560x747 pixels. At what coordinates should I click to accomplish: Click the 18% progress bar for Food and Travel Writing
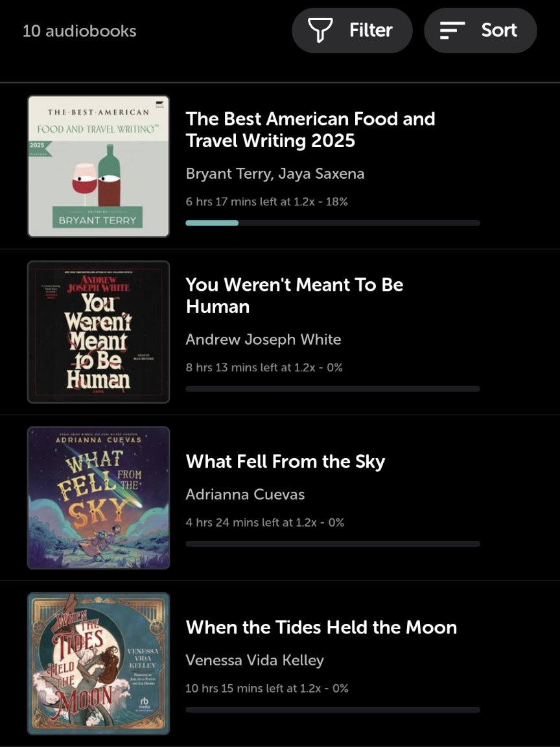pos(332,223)
